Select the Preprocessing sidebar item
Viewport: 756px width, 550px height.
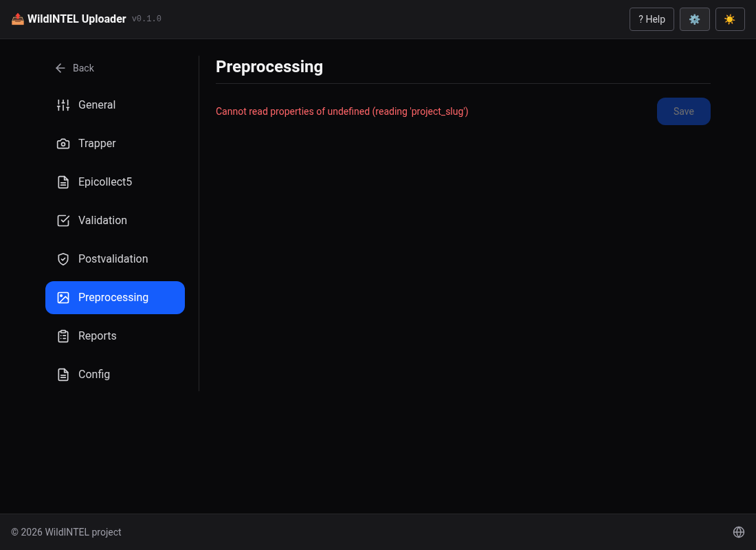[x=115, y=298]
